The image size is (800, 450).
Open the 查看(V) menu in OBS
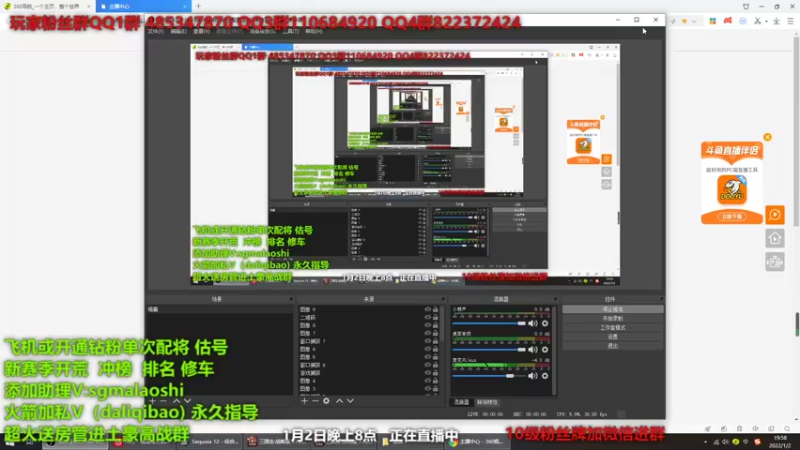coord(201,32)
